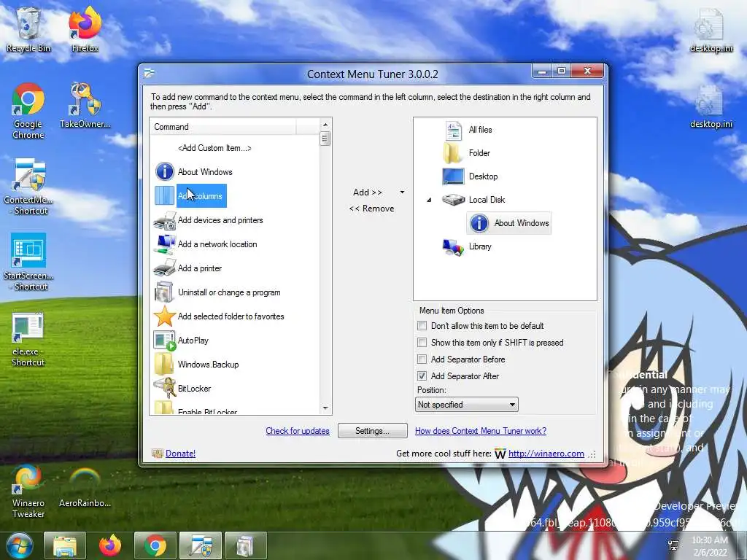Click the ele.exe Shortcut desktop icon
The height and width of the screenshot is (560, 747).
point(28,339)
